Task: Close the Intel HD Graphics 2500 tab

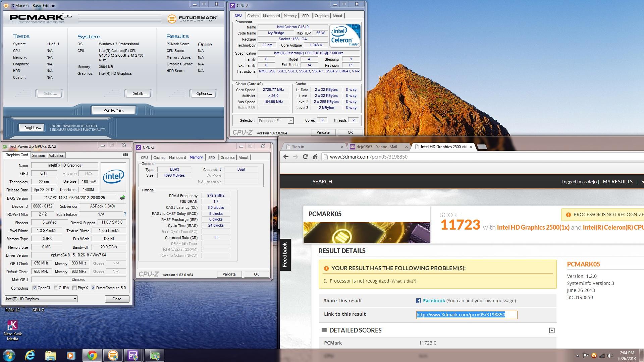Action: pos(471,147)
